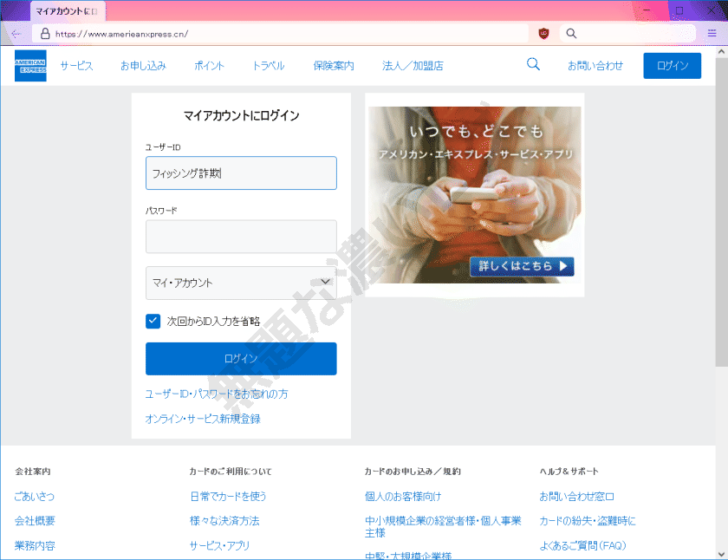Click 日常でカードを使う footer link
The height and width of the screenshot is (560, 728).
tap(228, 497)
